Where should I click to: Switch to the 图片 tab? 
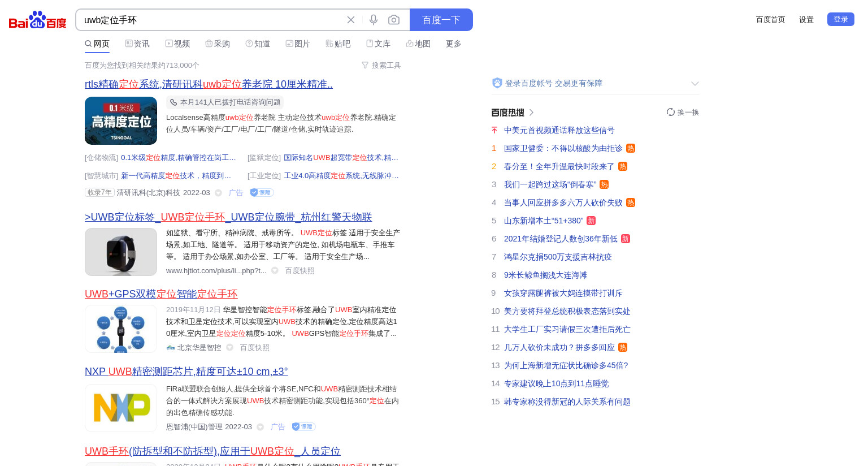tap(298, 44)
